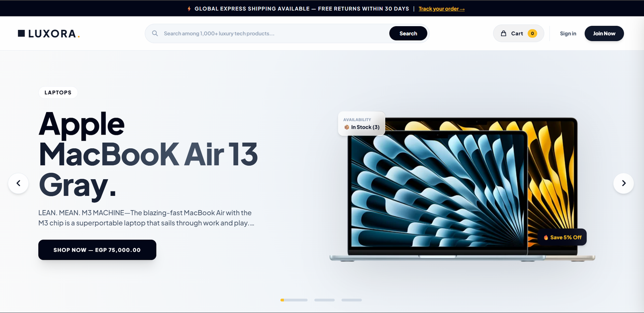Image resolution: width=644 pixels, height=313 pixels.
Task: Click the LEAN. MEAN. M3 MACHINE description
Action: click(x=146, y=218)
